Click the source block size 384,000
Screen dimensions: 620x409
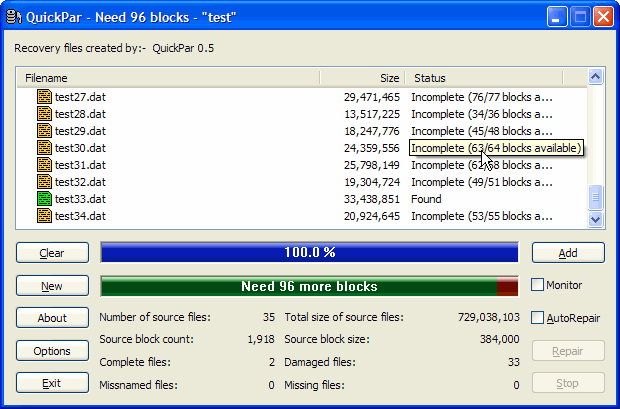click(500, 339)
